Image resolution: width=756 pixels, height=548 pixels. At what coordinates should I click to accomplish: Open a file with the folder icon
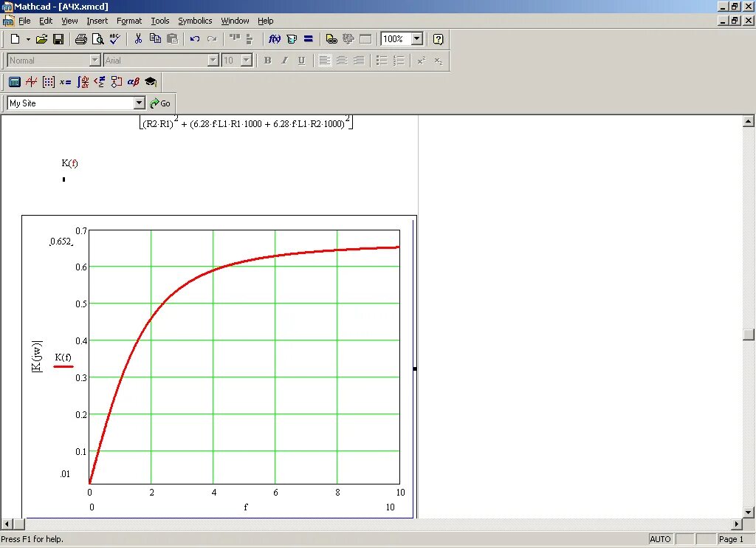point(41,39)
